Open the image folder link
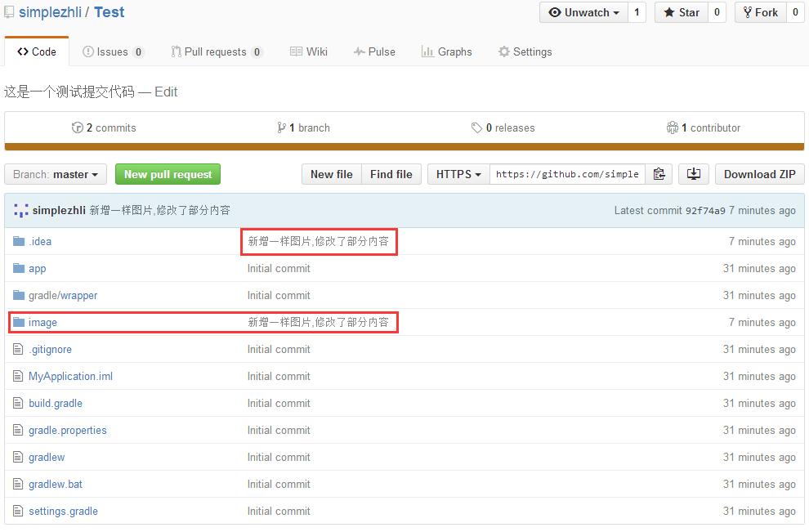809x532 pixels. (x=42, y=323)
